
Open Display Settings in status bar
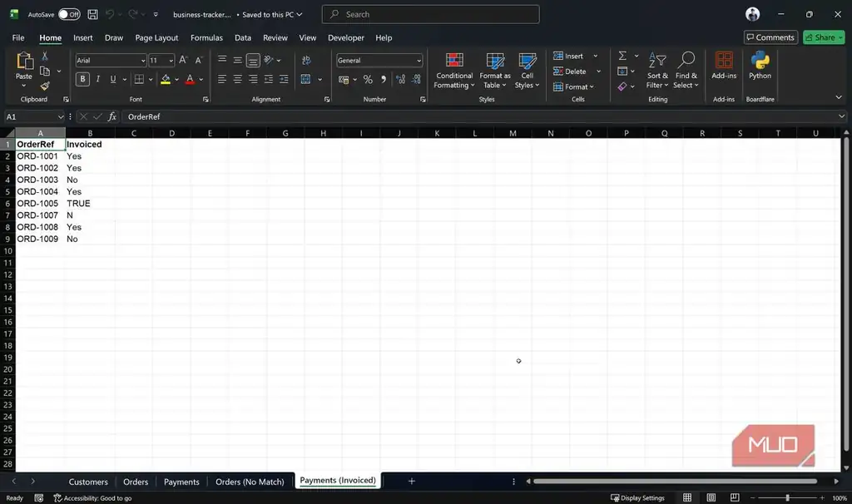637,498
